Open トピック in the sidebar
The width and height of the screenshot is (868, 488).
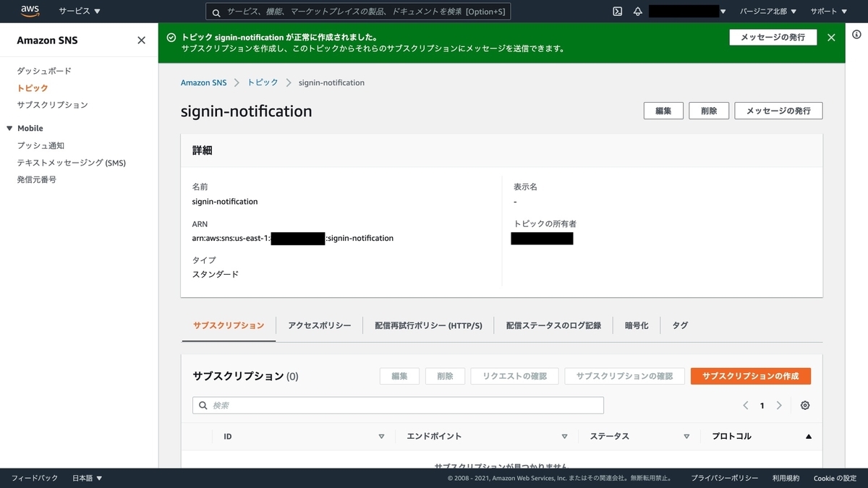click(x=33, y=87)
